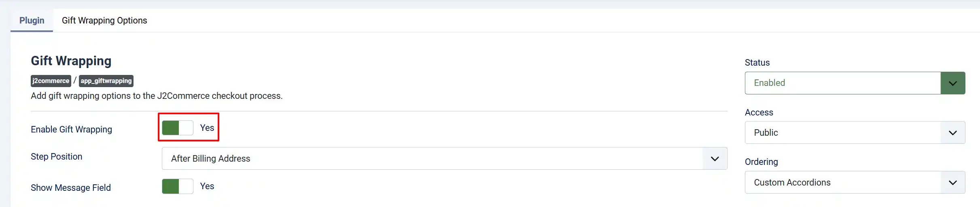Click the Yes label beside Show Message Field
This screenshot has width=980, height=207.
[x=207, y=186]
